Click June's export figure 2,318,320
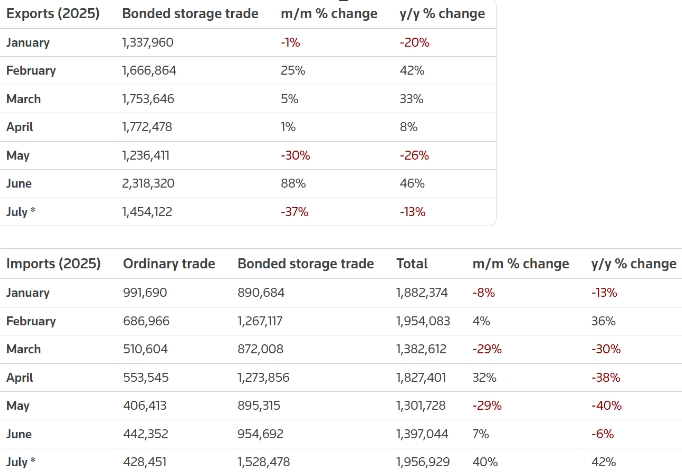This screenshot has height=472, width=682. [x=152, y=184]
